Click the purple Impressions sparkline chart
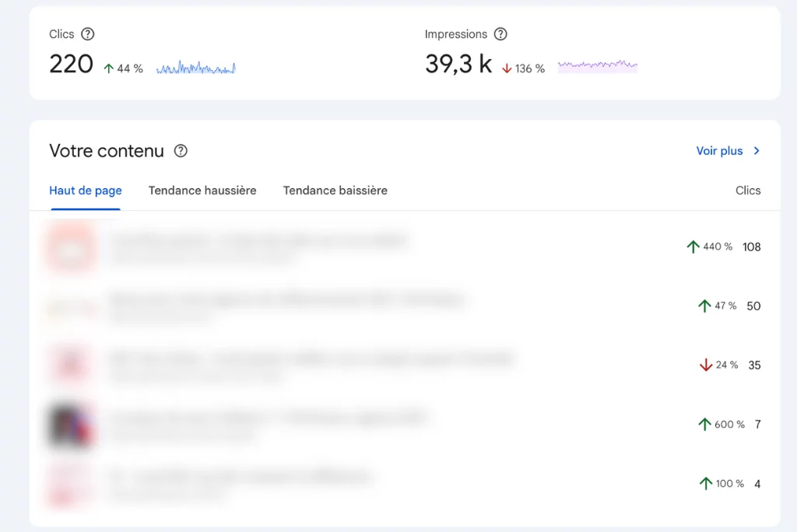The width and height of the screenshot is (797, 532). [x=597, y=66]
